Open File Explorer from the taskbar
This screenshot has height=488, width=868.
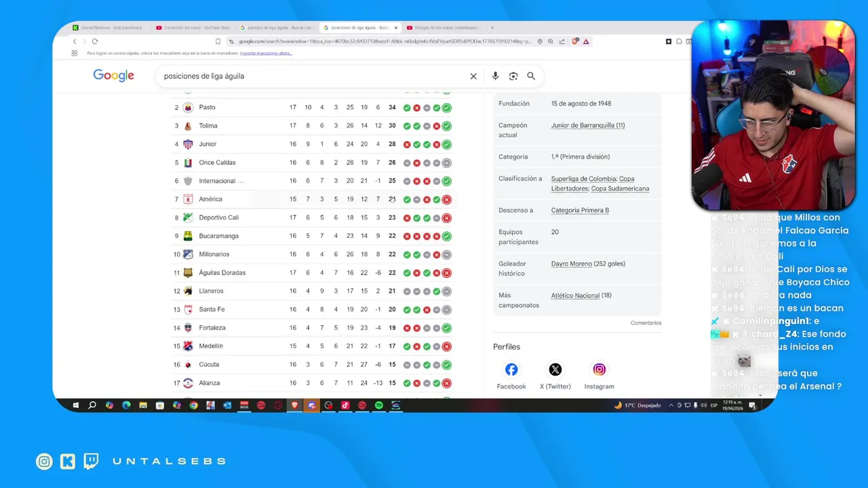coord(143,405)
